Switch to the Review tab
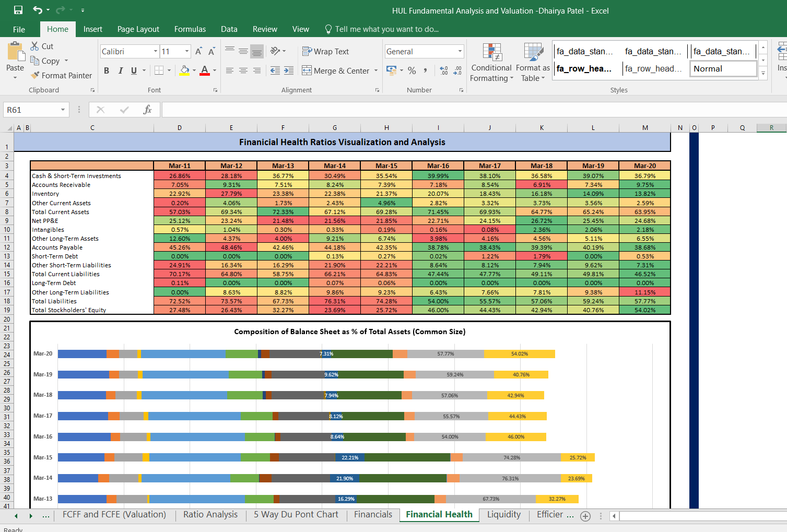 point(265,29)
